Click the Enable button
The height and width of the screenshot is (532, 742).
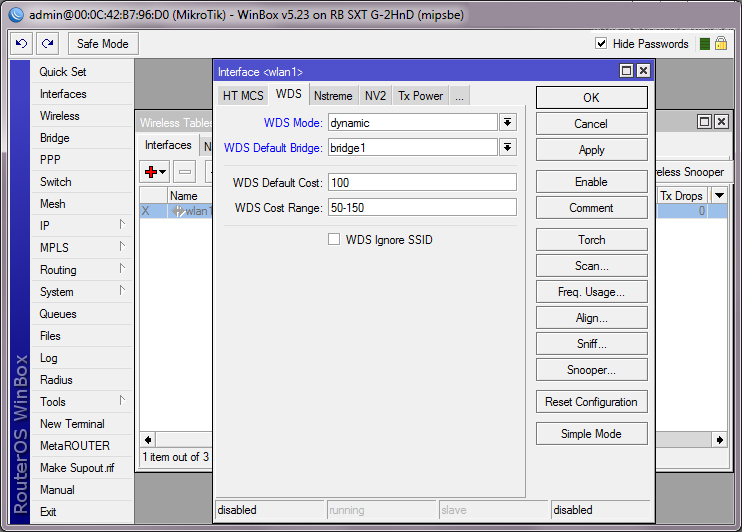tap(592, 182)
